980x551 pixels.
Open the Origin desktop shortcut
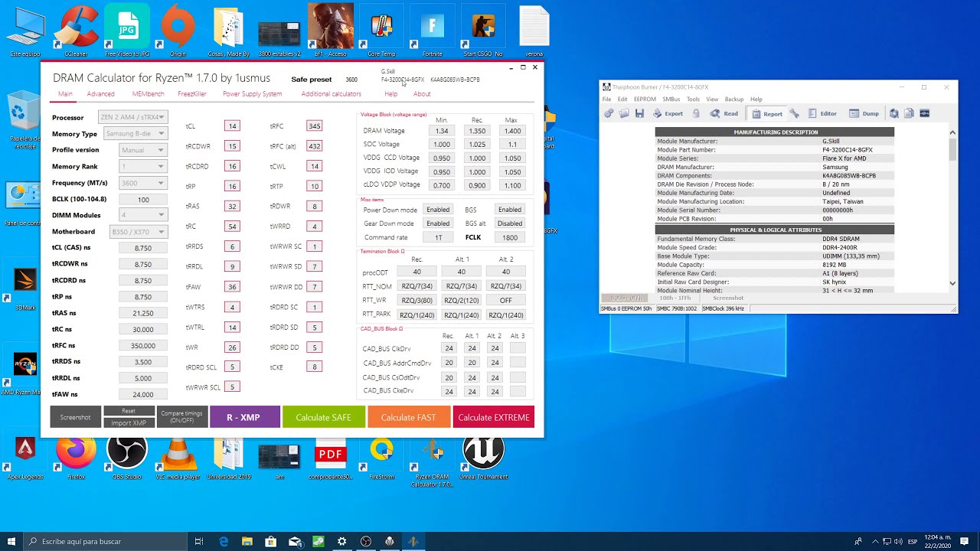178,31
